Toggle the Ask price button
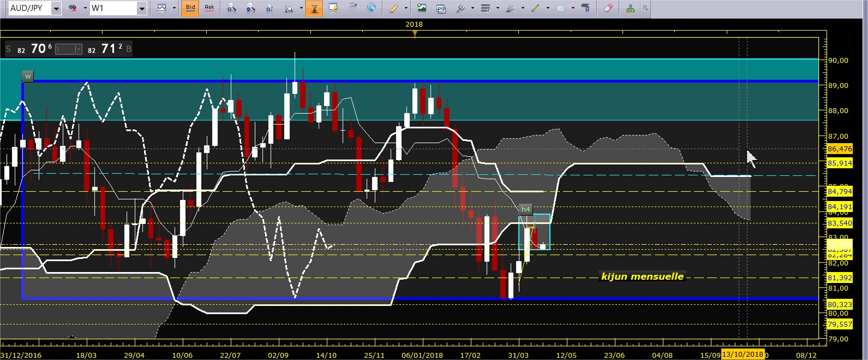Screen dimensions: 868x360 point(209,8)
